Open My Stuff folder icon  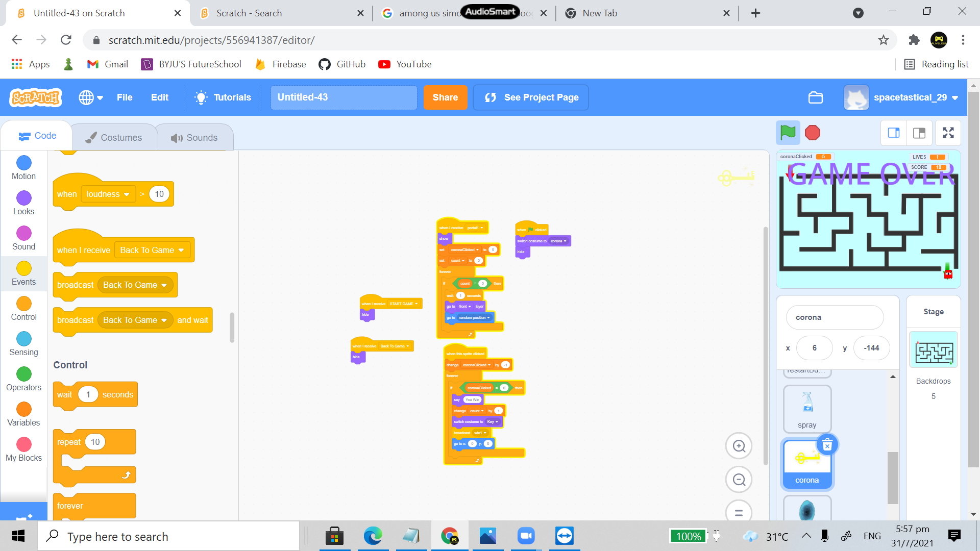pyautogui.click(x=815, y=97)
